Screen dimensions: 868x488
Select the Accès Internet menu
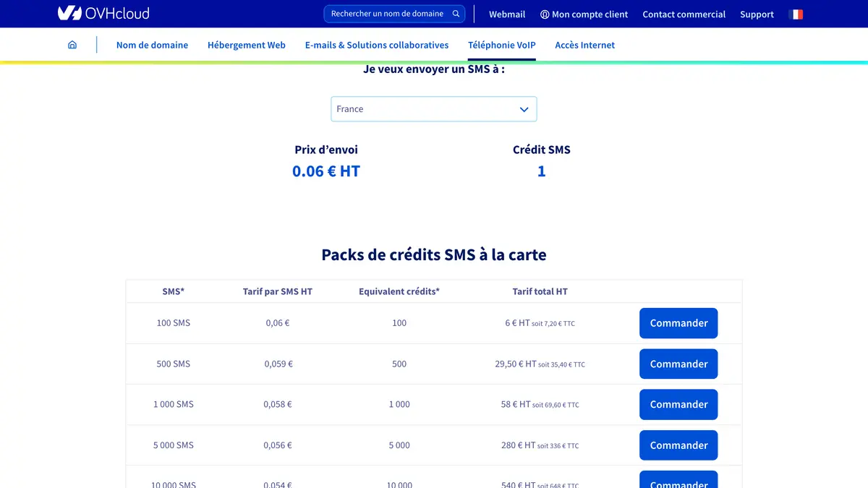585,45
